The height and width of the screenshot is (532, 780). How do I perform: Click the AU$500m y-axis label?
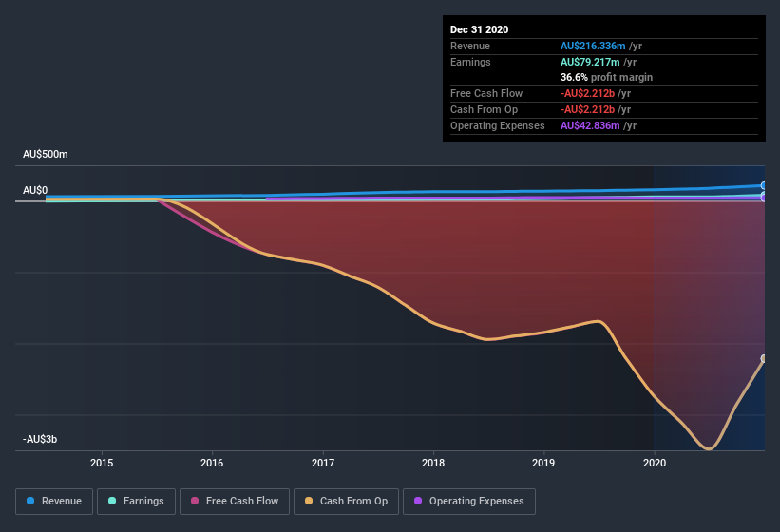point(46,154)
